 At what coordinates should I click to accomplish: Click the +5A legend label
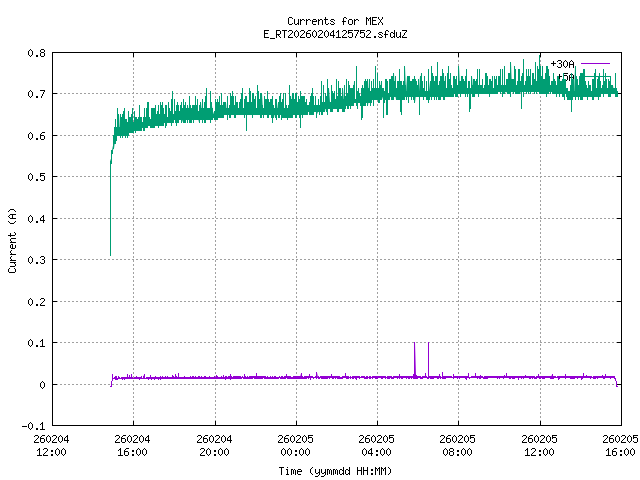564,76
